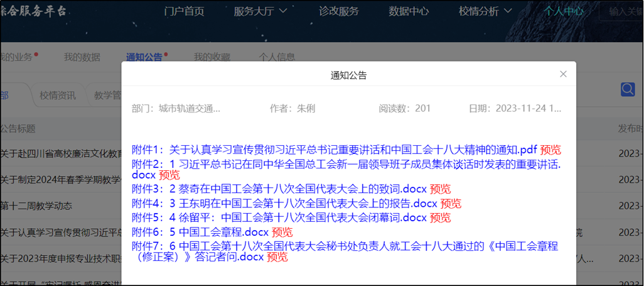644x286 pixels.
Task: Open 个人中心 navigation item
Action: click(x=564, y=11)
